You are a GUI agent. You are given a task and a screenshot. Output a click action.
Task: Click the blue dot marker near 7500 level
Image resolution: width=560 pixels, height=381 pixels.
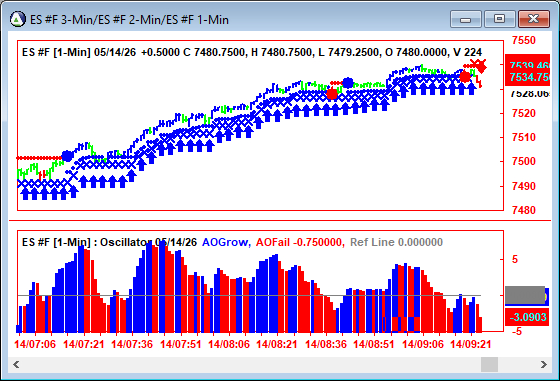click(67, 156)
